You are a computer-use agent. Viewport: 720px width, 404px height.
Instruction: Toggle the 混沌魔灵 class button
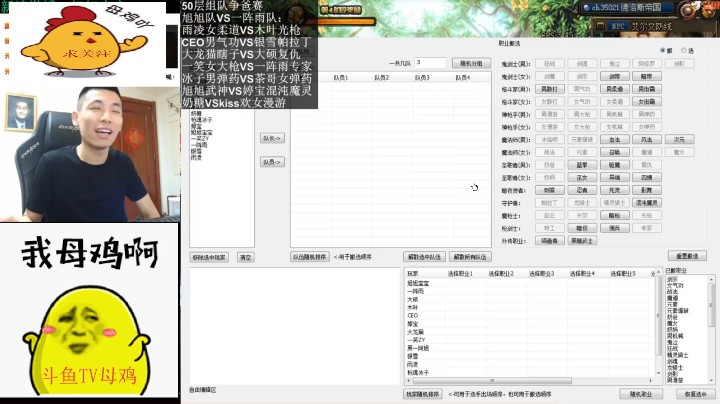(x=647, y=202)
